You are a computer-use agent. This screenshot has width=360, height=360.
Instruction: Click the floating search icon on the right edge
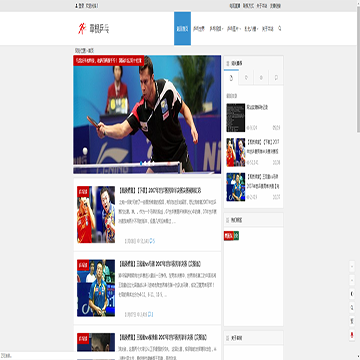(352, 307)
